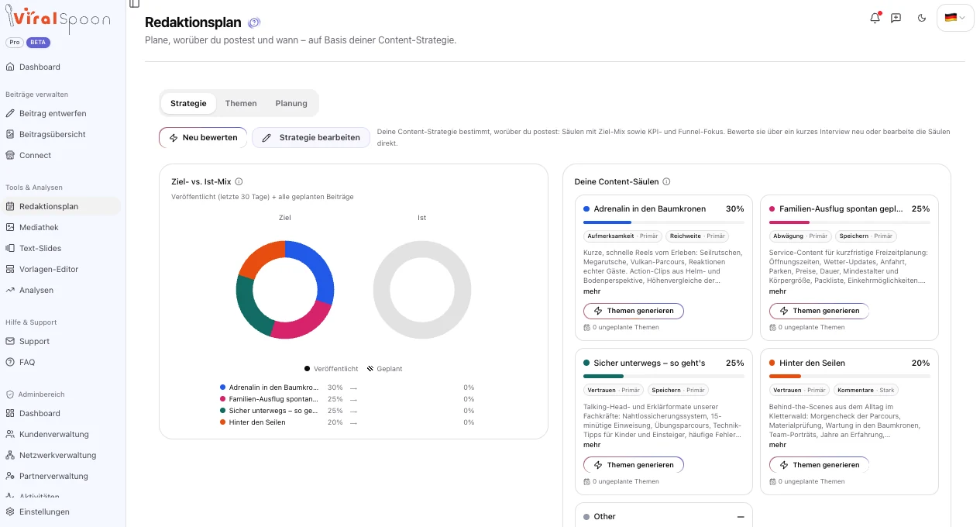This screenshot has height=527, width=980.
Task: Open Text-Slides
Action: point(62,248)
